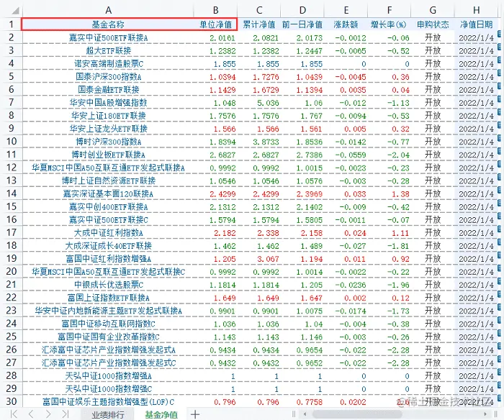Screen dimensions: 504x420
Task: Click the 涨跌额 header cell
Action: (346, 24)
